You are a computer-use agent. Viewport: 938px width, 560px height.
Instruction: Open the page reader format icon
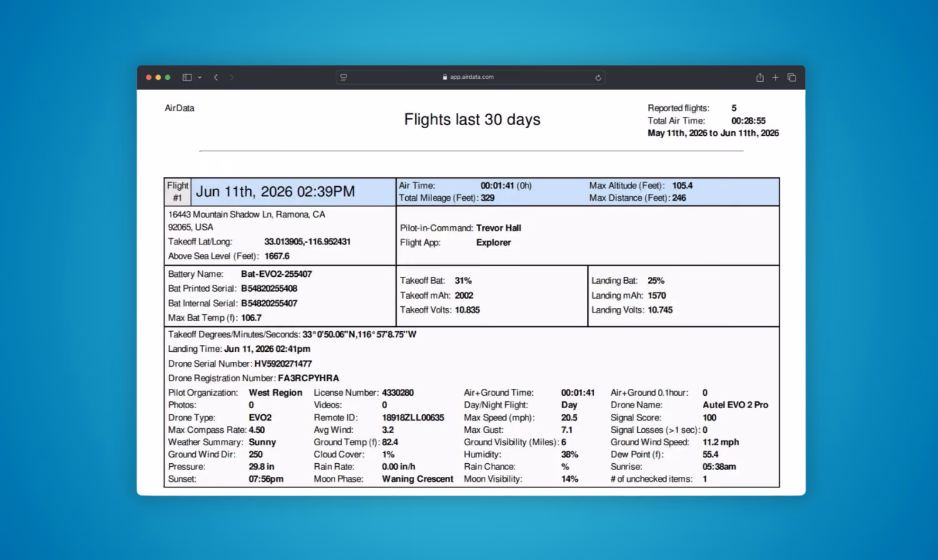point(343,77)
